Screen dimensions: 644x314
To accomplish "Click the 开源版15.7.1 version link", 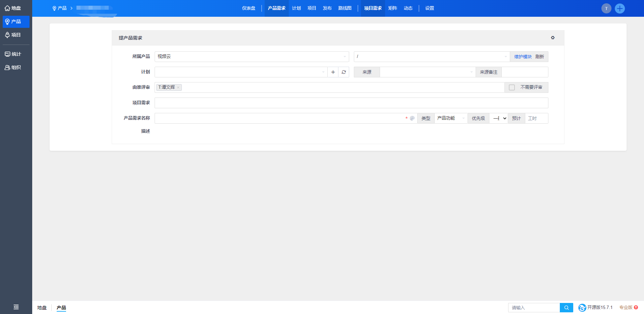I will click(x=600, y=307).
